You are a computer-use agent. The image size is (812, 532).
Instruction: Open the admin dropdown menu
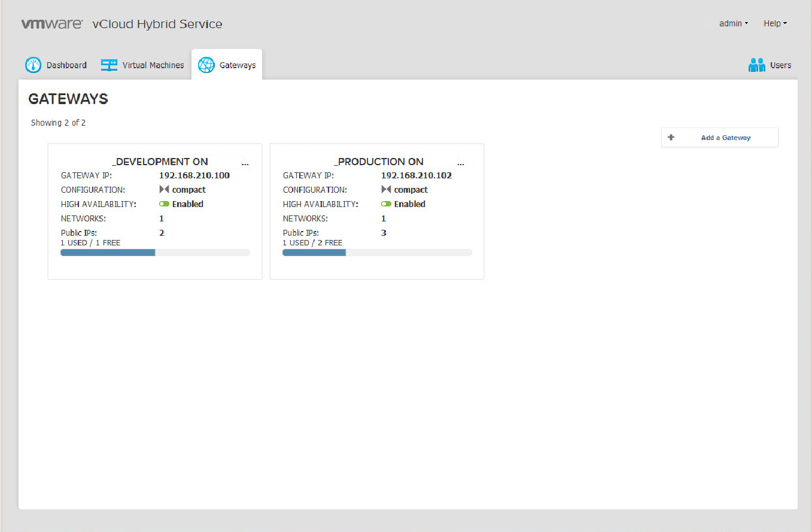coord(734,23)
